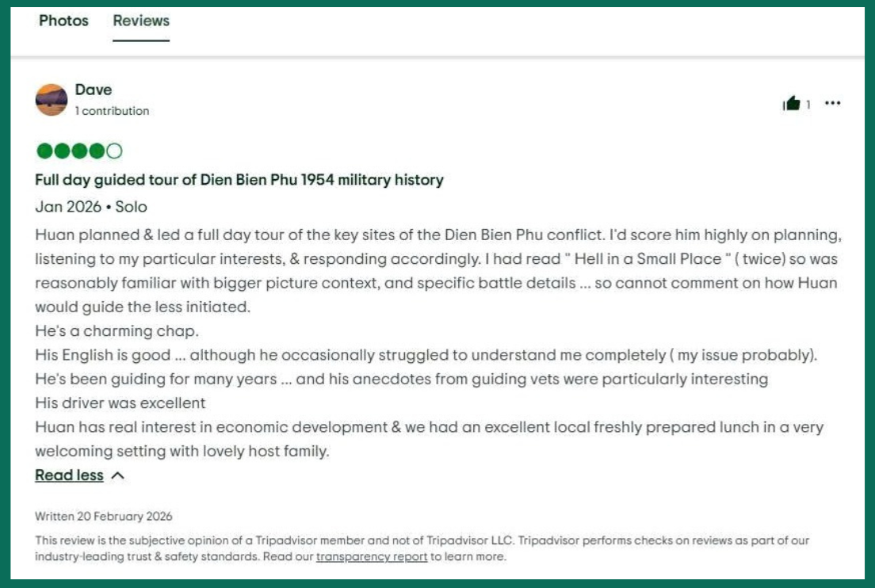Click the 'Written 20 February 2026' date
This screenshot has width=875, height=588.
click(x=104, y=517)
